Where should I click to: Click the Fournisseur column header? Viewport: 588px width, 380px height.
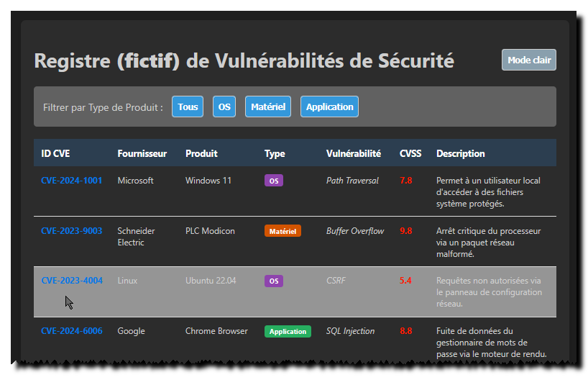[142, 153]
